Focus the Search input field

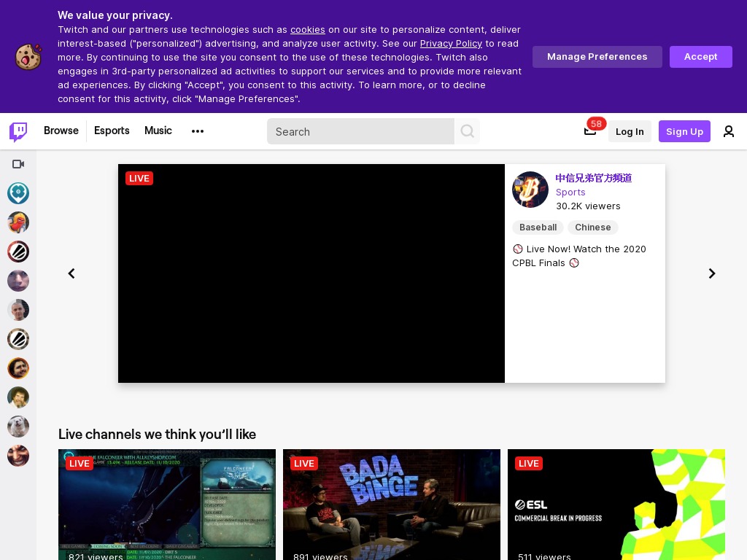360,131
